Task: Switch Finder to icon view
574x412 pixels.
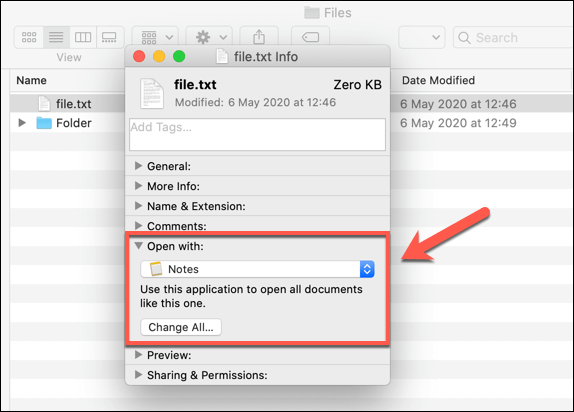Action: tap(29, 37)
